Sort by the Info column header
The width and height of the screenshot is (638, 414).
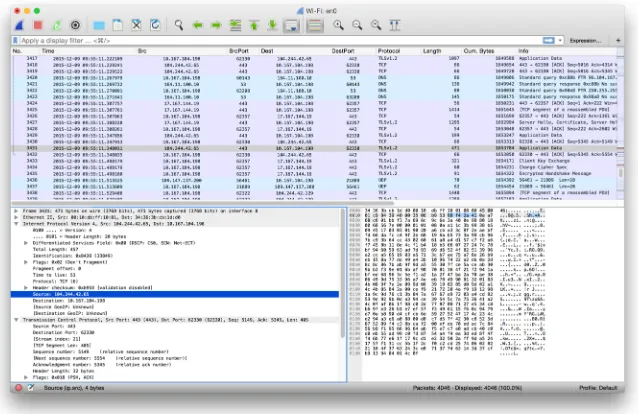(x=523, y=51)
